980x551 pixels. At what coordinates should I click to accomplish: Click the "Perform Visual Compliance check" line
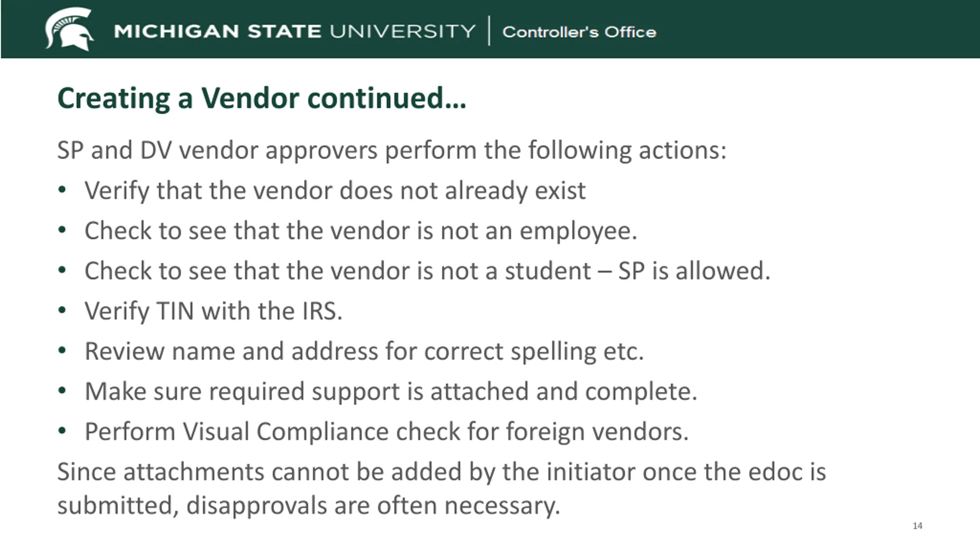coord(386,431)
